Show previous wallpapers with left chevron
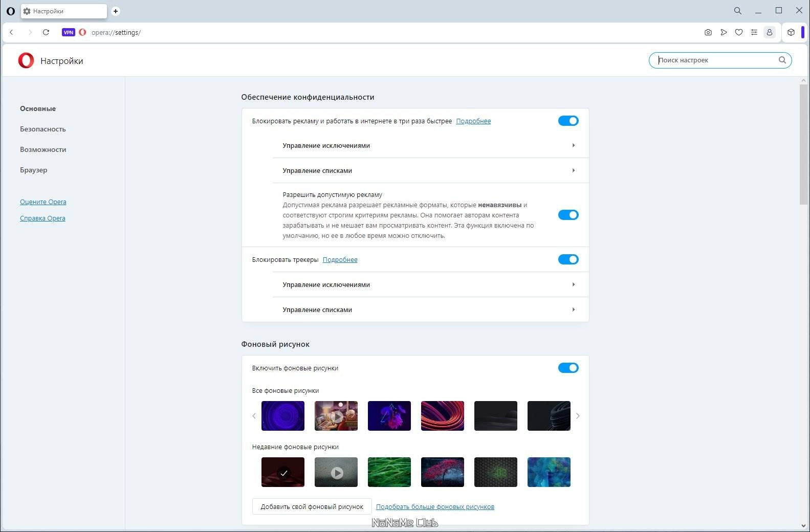810x532 pixels. (x=254, y=416)
